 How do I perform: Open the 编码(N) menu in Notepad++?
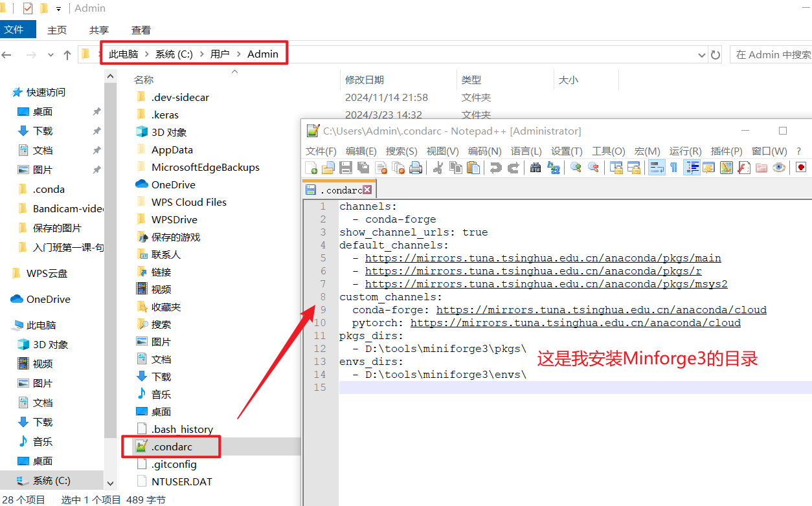[484, 151]
